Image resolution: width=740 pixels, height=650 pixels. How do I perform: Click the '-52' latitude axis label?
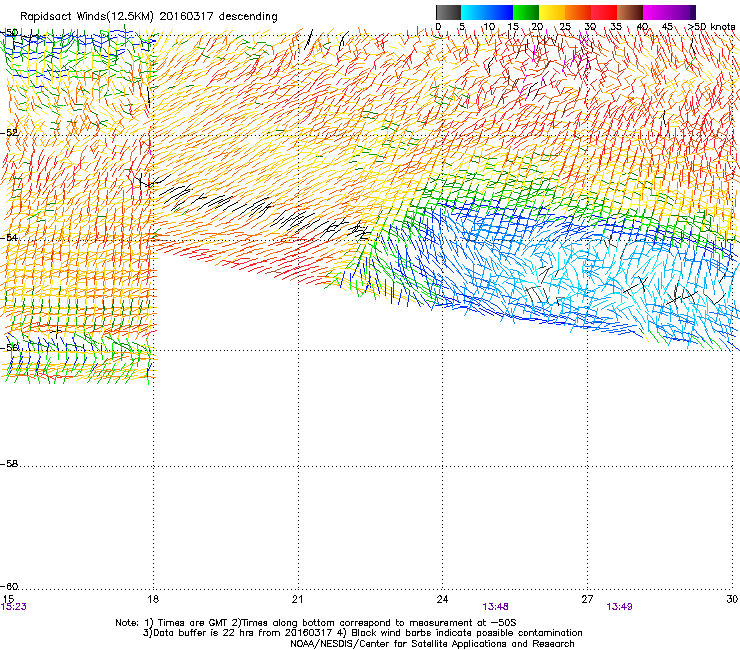9,133
